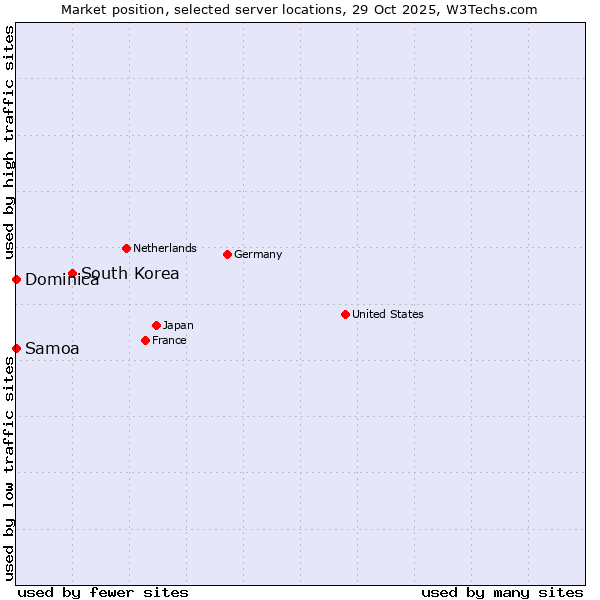The width and height of the screenshot is (600, 600).
Task: Click the red marker for Netherlands
Action: (x=126, y=248)
